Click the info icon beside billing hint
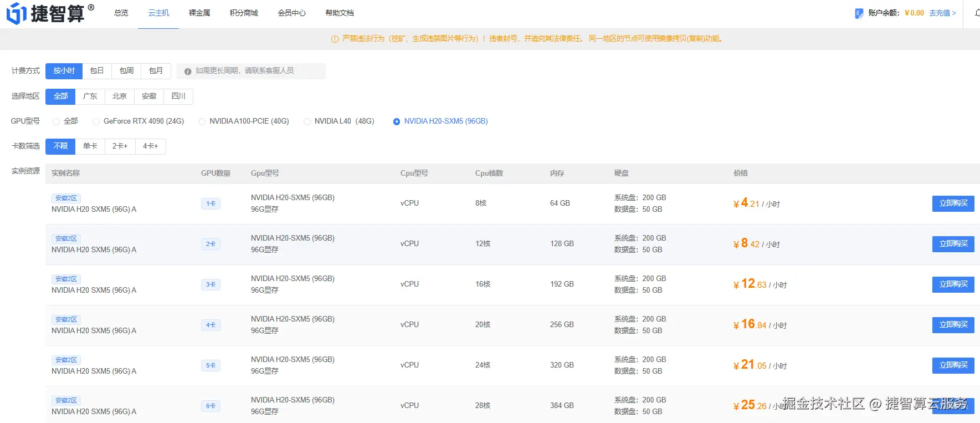 point(188,71)
